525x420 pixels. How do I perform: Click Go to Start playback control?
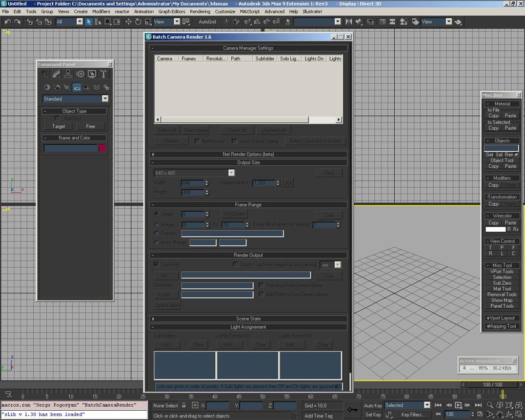pyautogui.click(x=438, y=405)
